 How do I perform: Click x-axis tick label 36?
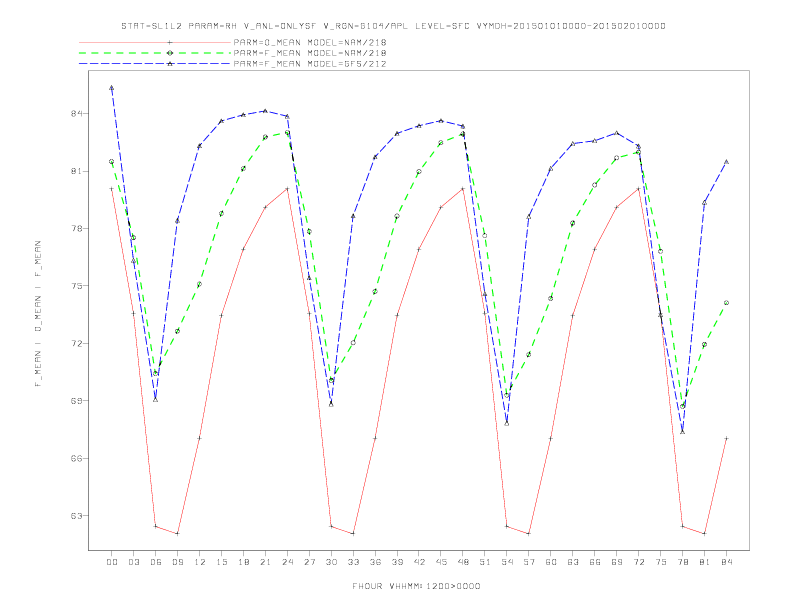375,562
